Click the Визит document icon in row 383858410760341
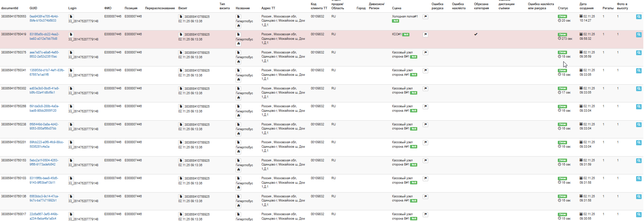Screen dimensions: 644x221 181,71
